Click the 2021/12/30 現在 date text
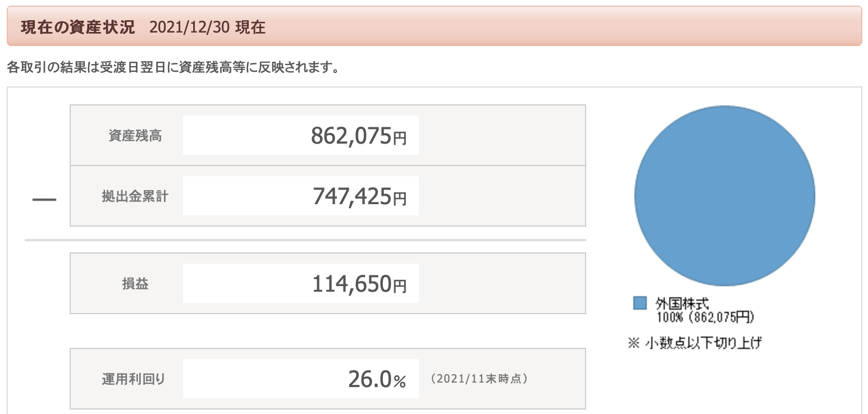 tap(208, 27)
